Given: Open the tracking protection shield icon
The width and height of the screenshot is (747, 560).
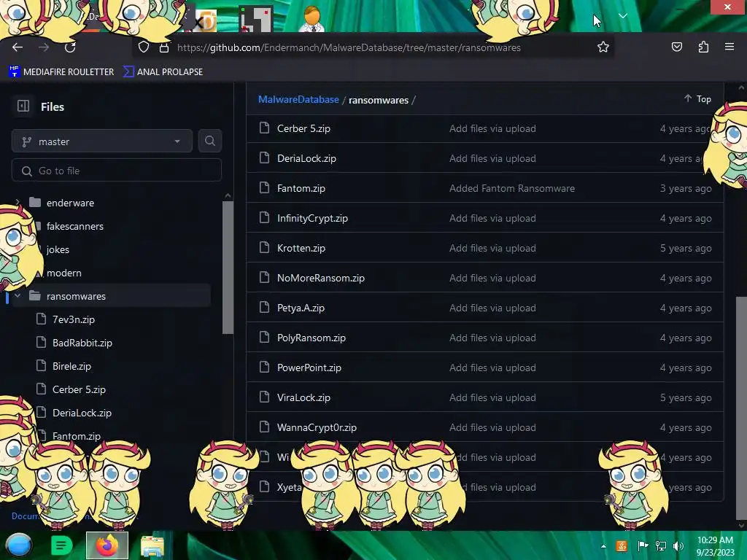Looking at the screenshot, I should coord(144,47).
